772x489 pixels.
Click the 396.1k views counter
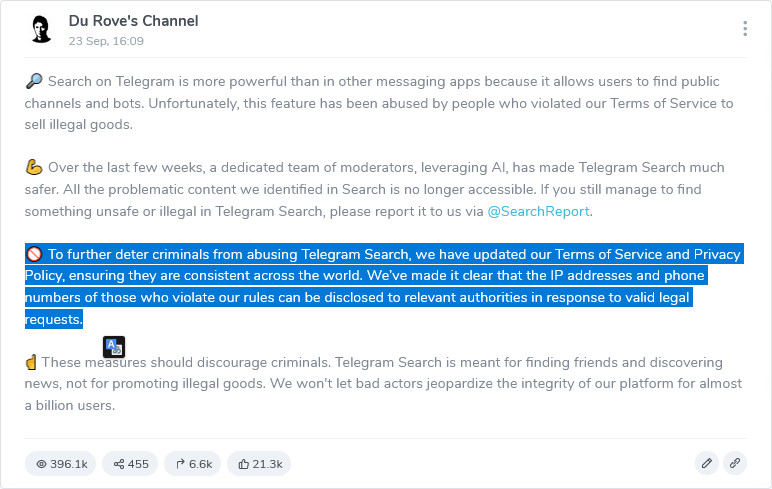pyautogui.click(x=61, y=464)
